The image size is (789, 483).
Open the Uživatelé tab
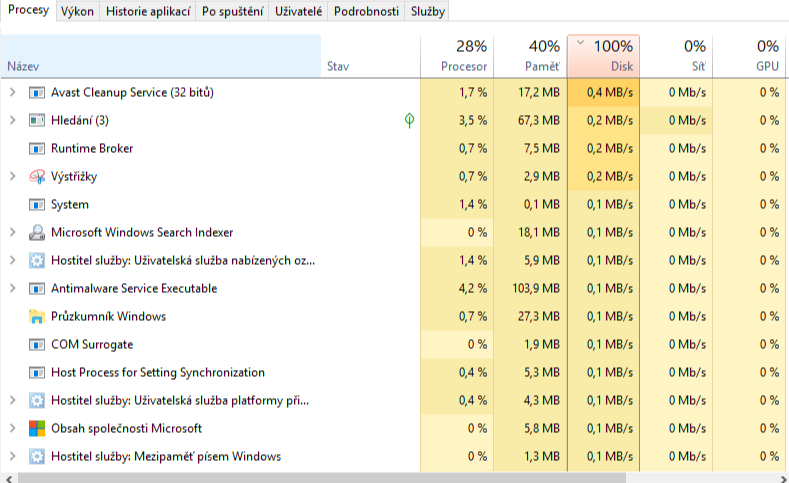[x=298, y=11]
